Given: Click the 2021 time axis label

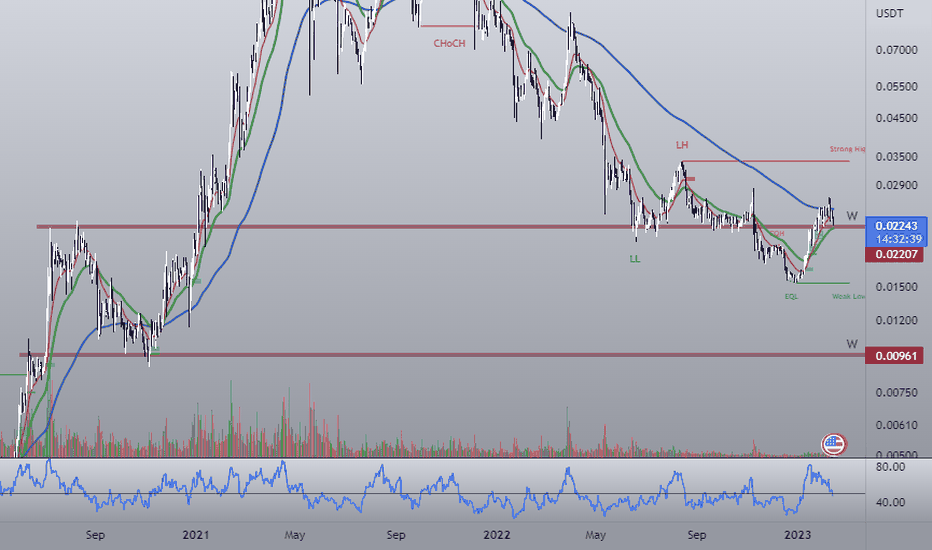Looking at the screenshot, I should pos(196,535).
